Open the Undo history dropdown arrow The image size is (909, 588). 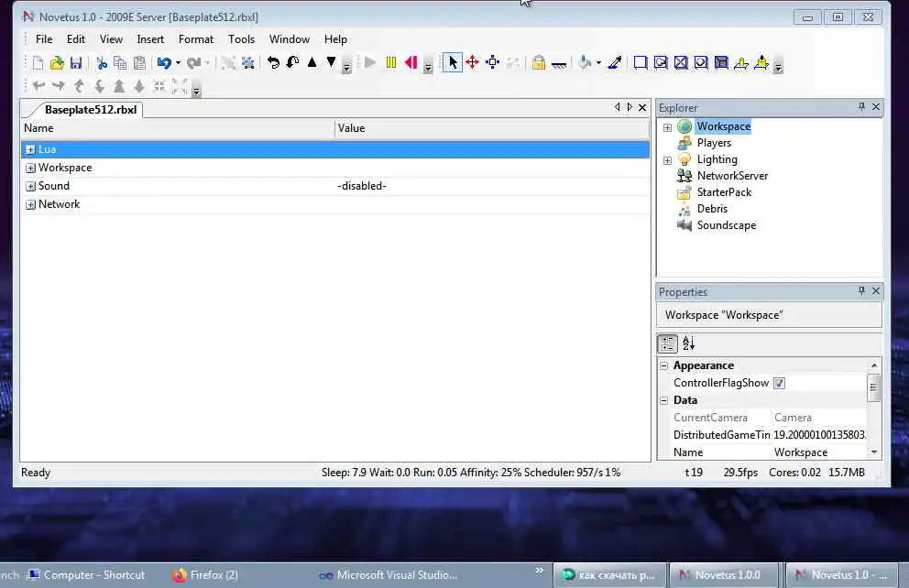pyautogui.click(x=178, y=62)
